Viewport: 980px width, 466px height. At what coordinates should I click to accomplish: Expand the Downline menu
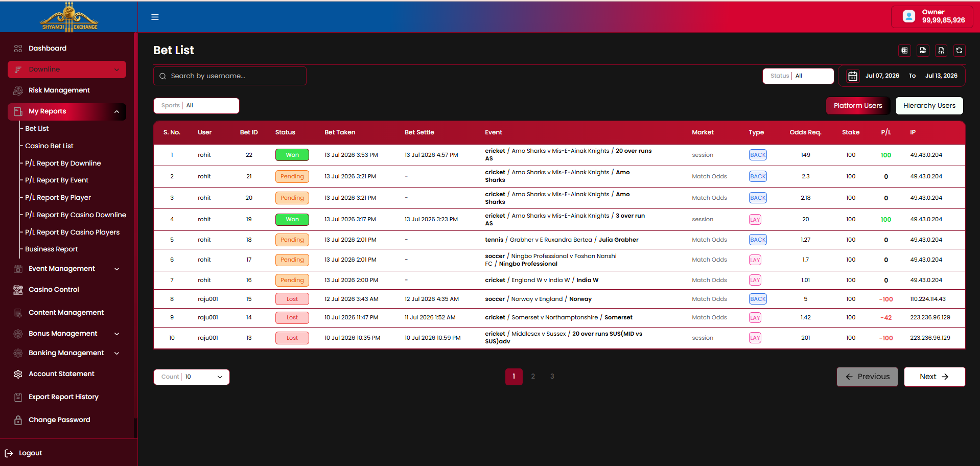pyautogui.click(x=67, y=69)
